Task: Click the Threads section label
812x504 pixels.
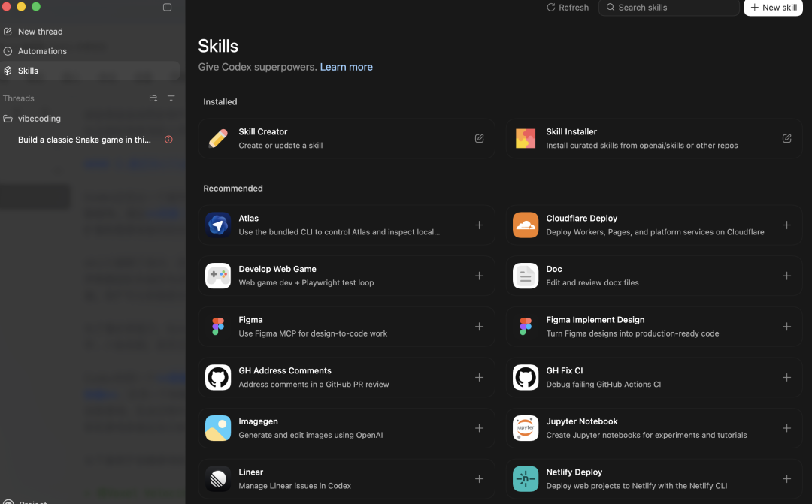Action: pos(19,98)
